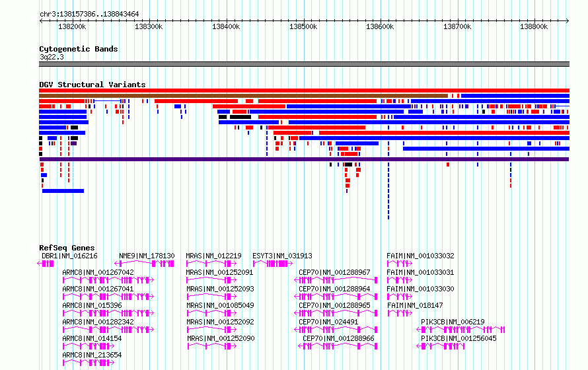Image resolution: width=588 pixels, height=370 pixels.
Task: Select the MRAS|NM_001252093 transcript label
Action: (221, 289)
